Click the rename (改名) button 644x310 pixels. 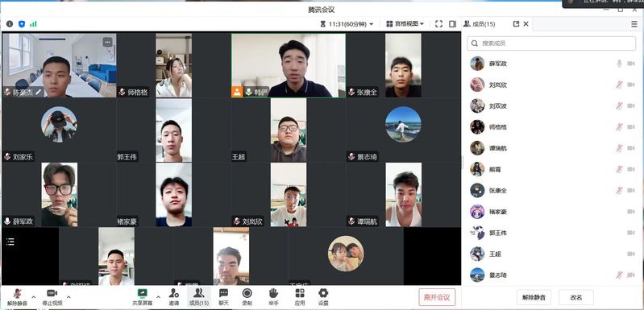pyautogui.click(x=575, y=297)
